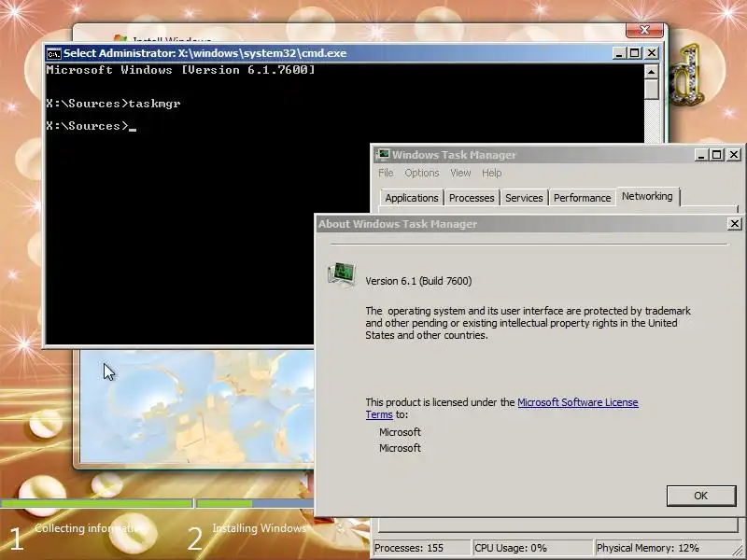This screenshot has height=560, width=747.
Task: Click OK in the About dialog
Action: pos(701,496)
